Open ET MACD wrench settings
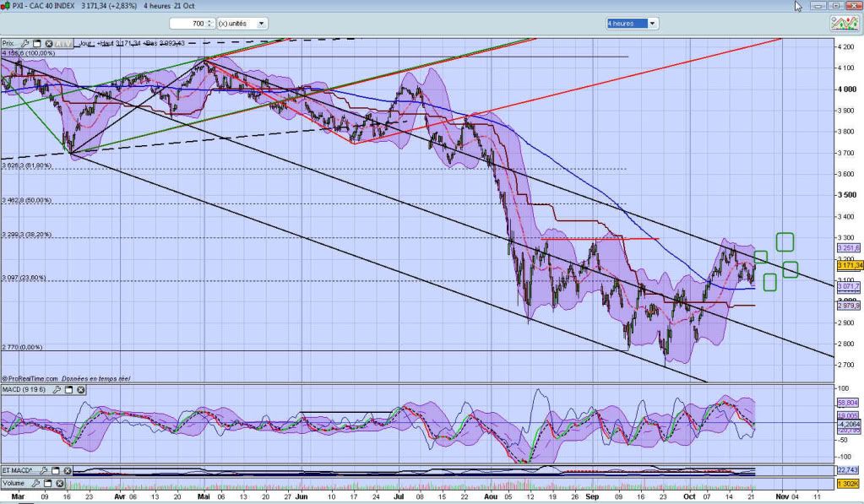Image resolution: width=864 pixels, height=504 pixels. [45, 470]
